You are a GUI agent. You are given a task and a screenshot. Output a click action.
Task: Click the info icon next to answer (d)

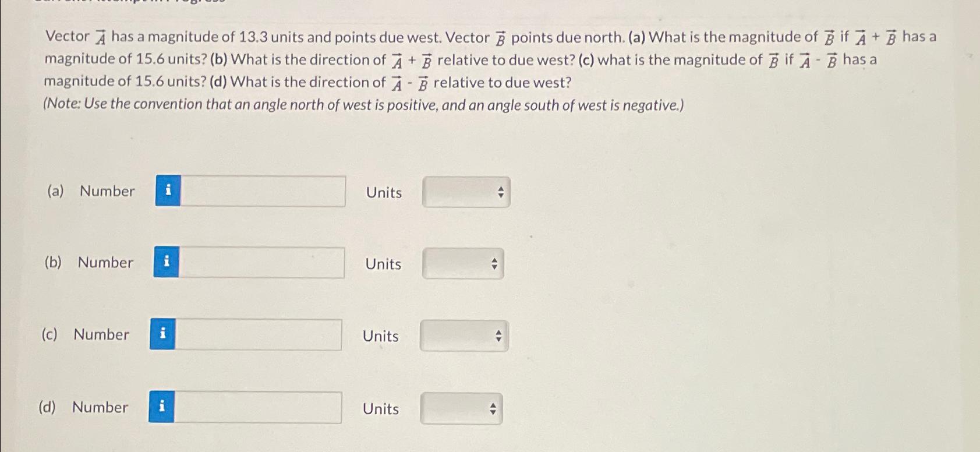coord(162,407)
